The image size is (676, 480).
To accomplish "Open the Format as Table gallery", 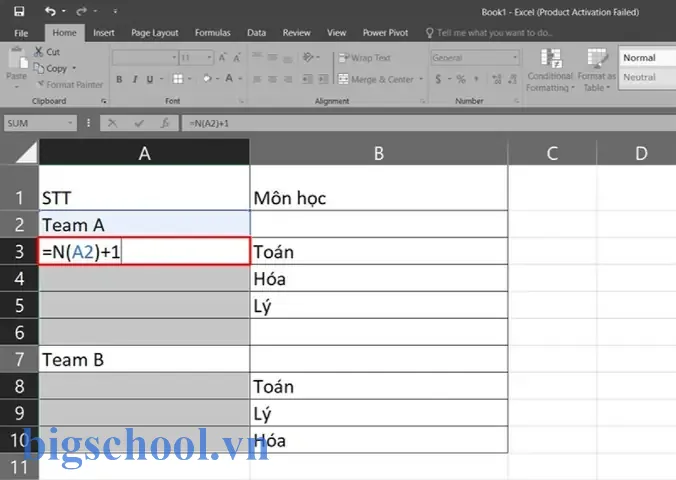I will pos(597,69).
